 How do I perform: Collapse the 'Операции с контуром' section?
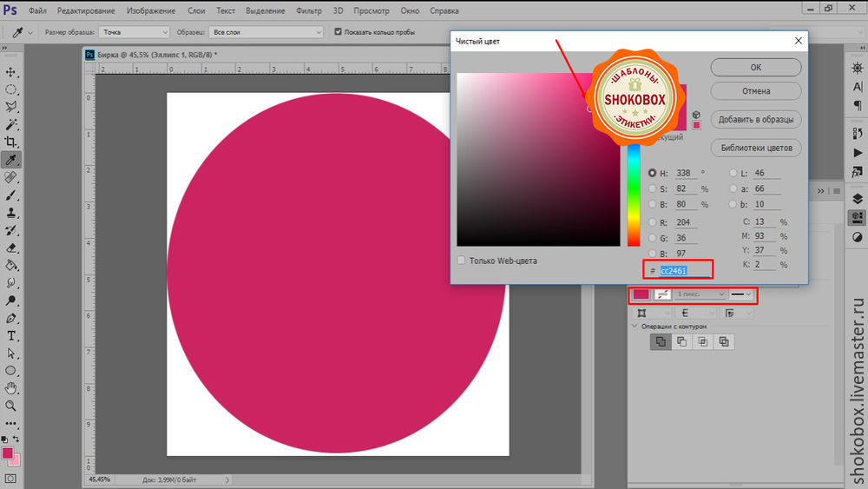pyautogui.click(x=634, y=327)
